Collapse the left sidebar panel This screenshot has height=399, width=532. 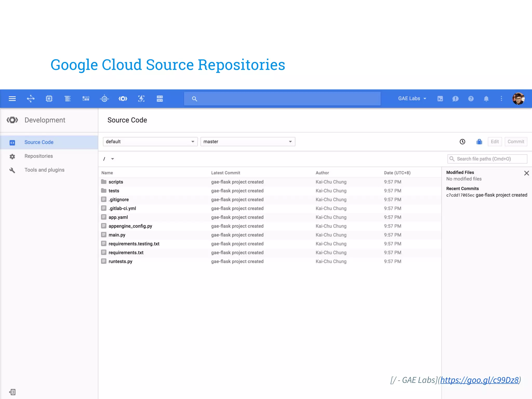pyautogui.click(x=12, y=392)
